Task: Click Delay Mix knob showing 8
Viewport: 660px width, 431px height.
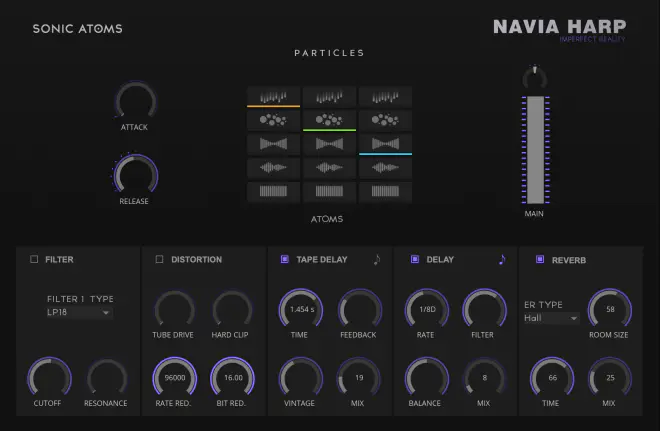Action: [484, 378]
